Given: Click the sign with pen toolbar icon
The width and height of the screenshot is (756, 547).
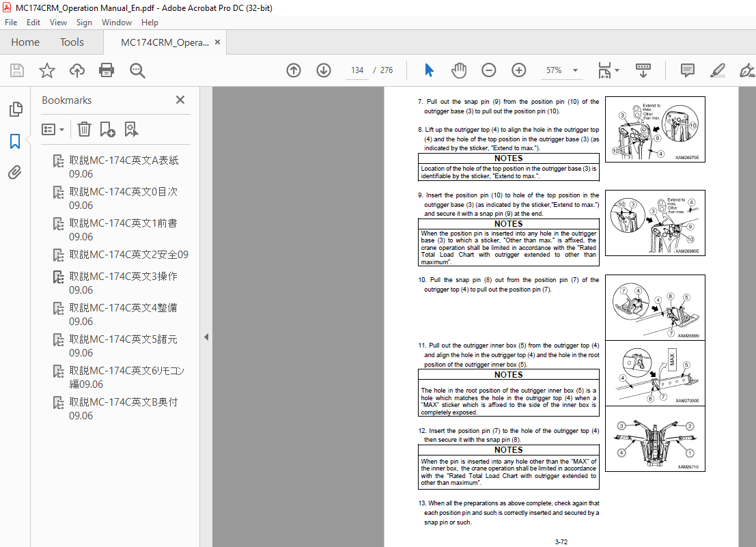Looking at the screenshot, I should point(747,70).
